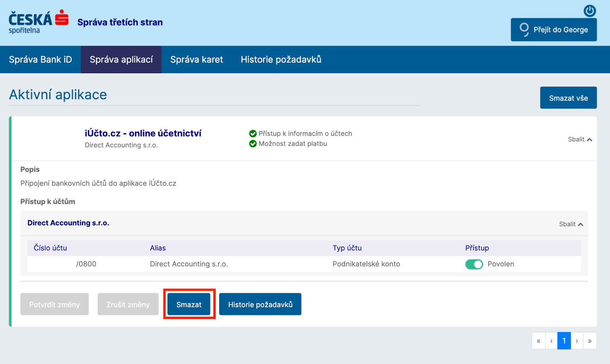The width and height of the screenshot is (610, 364).
Task: Select page 1 in pagination
Action: pos(564,341)
